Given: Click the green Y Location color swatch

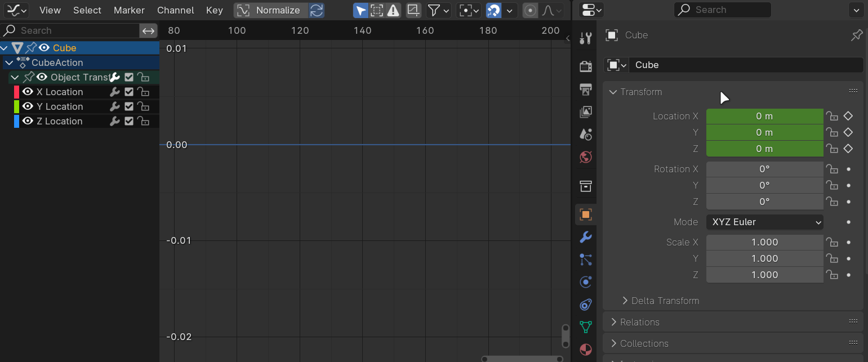Looking at the screenshot, I should coord(16,106).
